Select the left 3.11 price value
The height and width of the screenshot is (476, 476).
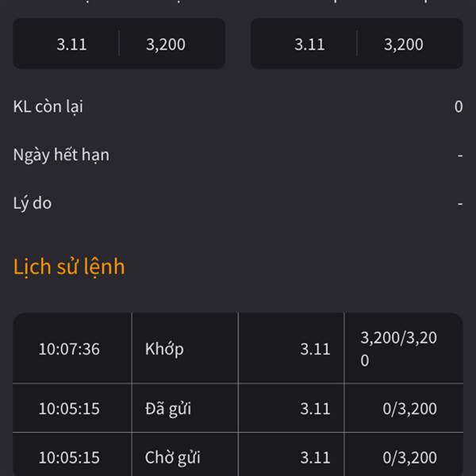[x=71, y=44]
